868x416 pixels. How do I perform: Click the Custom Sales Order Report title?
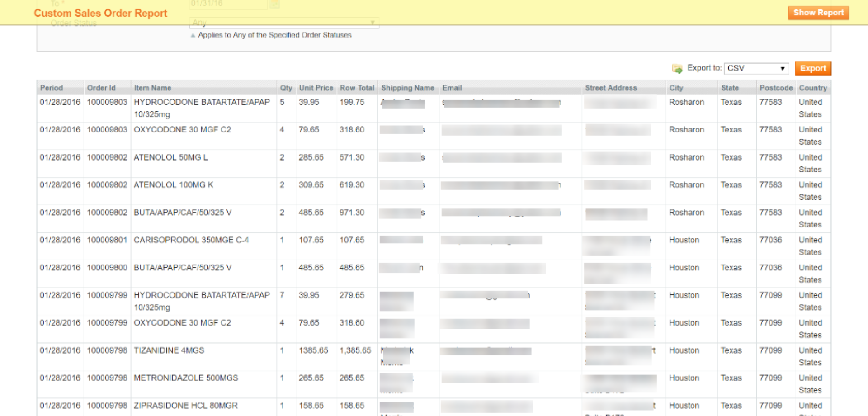[100, 13]
